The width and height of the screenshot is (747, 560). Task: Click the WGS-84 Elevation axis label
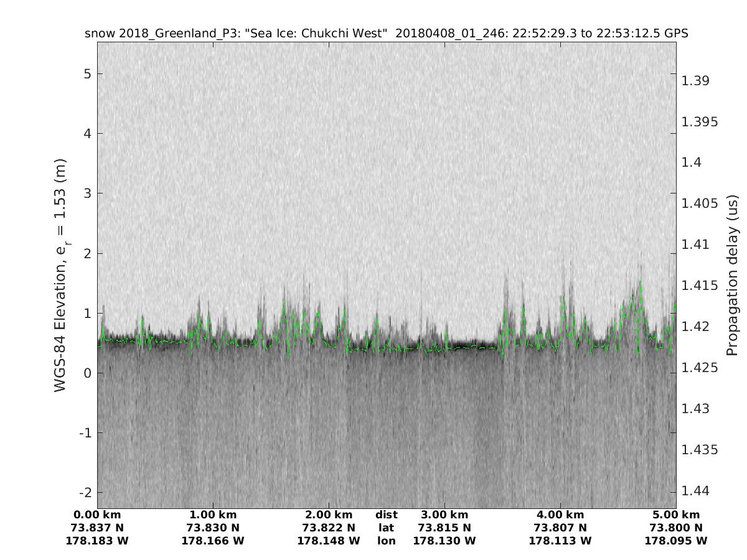click(x=60, y=274)
